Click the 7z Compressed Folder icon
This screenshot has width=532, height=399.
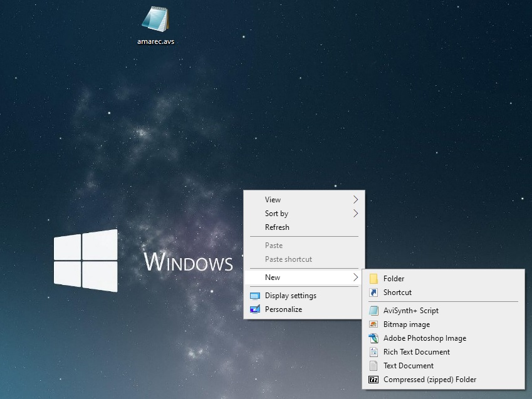(x=373, y=380)
